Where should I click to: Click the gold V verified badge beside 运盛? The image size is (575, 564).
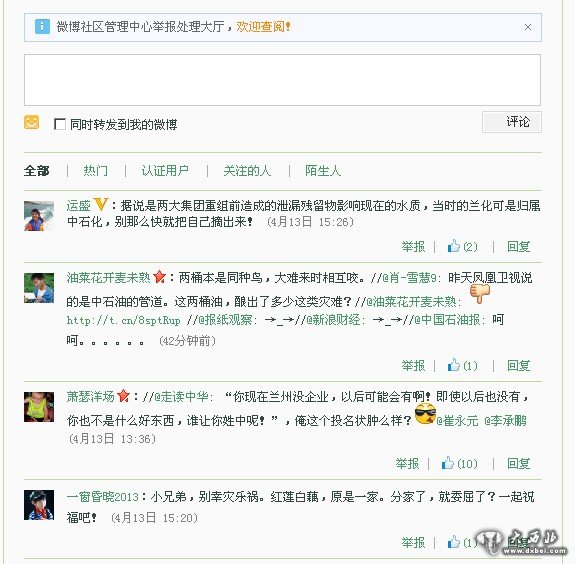click(x=100, y=204)
